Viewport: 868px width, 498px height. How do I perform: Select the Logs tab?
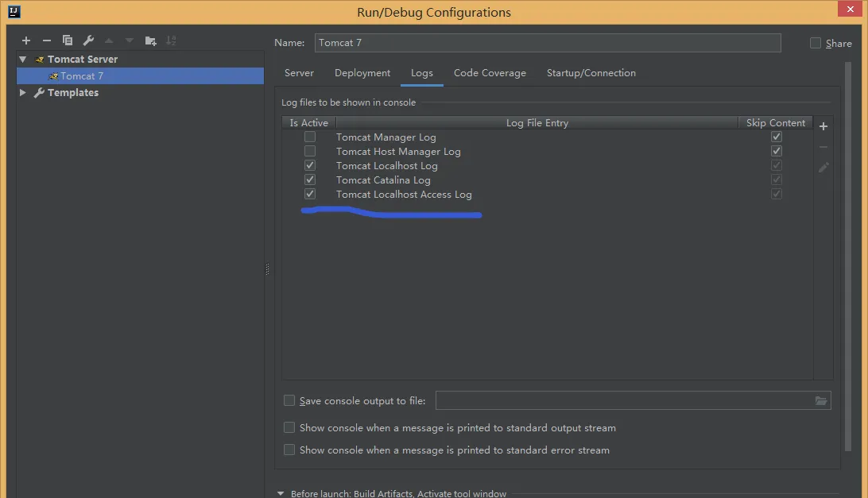click(422, 73)
